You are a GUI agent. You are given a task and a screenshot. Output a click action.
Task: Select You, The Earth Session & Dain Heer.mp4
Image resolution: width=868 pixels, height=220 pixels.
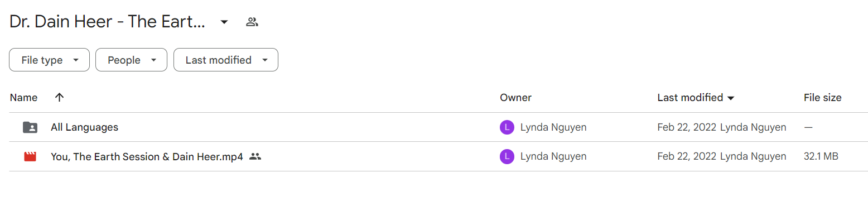click(147, 157)
